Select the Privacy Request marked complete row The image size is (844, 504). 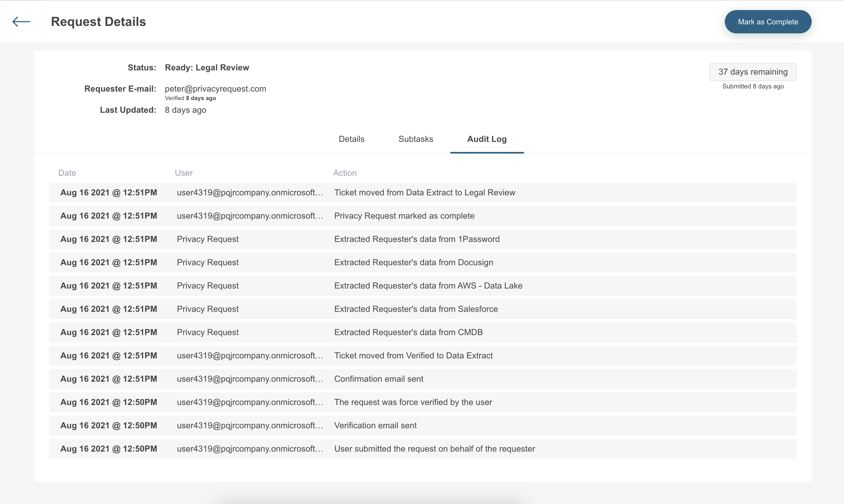404,216
